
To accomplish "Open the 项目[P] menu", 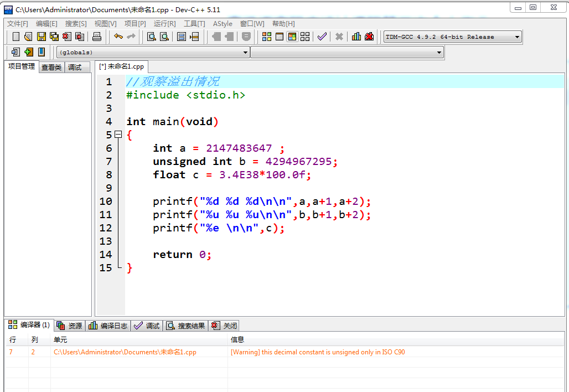I will (135, 24).
